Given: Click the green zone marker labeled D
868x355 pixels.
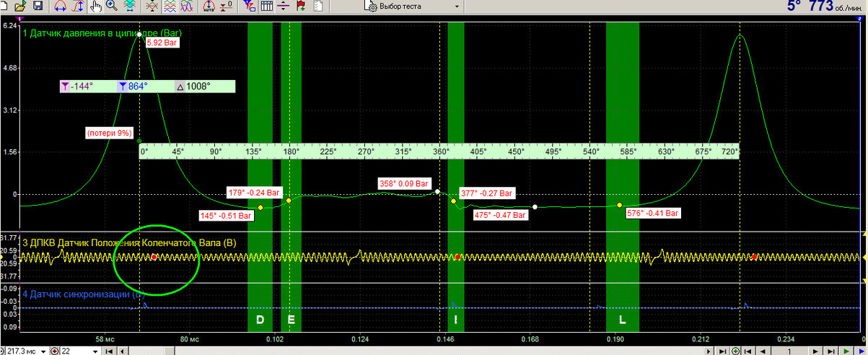Looking at the screenshot, I should pos(260,319).
